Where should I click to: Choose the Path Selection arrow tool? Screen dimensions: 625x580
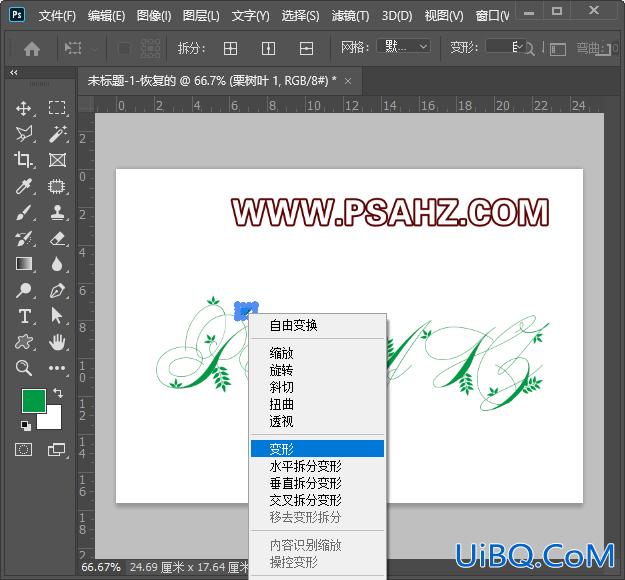tap(57, 316)
